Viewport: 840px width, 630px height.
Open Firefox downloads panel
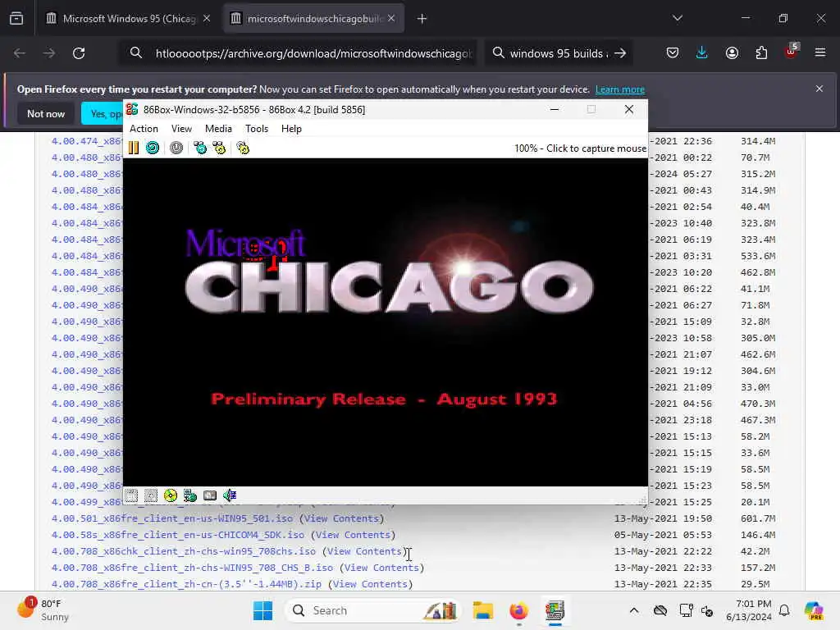pyautogui.click(x=702, y=53)
